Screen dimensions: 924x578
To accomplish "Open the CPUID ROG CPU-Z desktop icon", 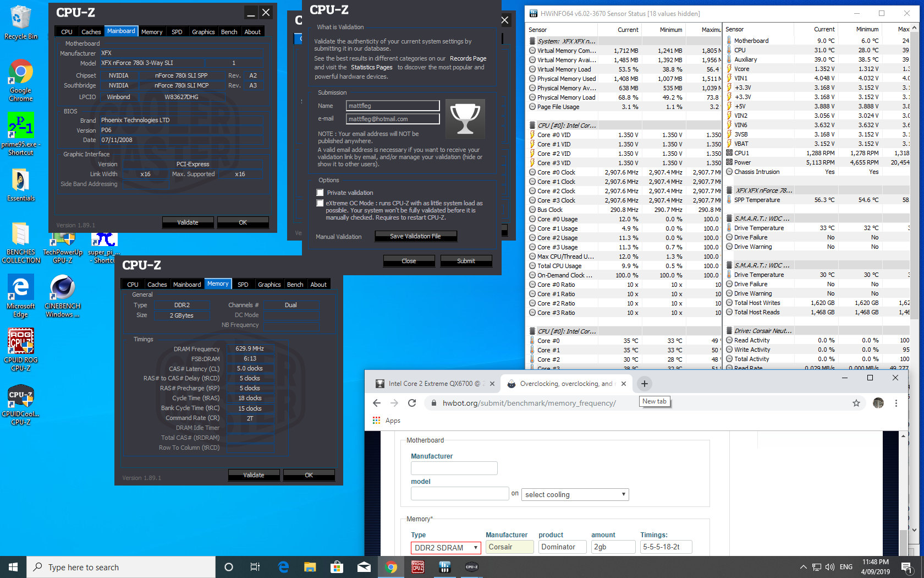I will pyautogui.click(x=21, y=350).
